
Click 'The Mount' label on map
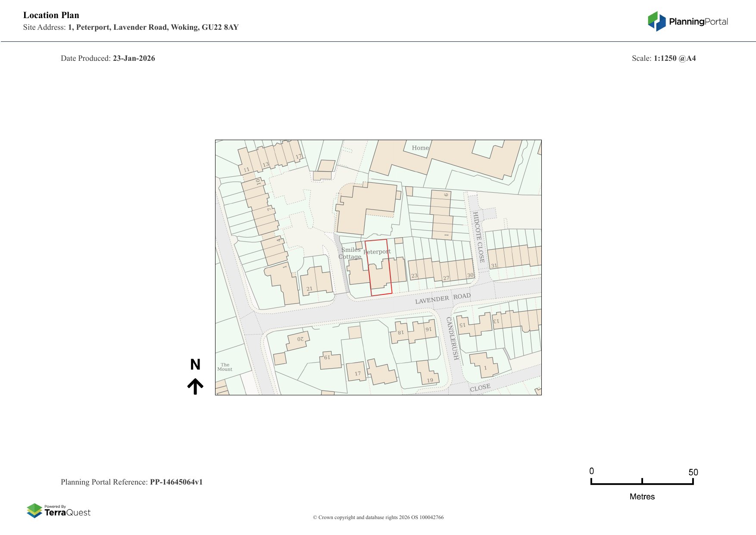tap(225, 367)
